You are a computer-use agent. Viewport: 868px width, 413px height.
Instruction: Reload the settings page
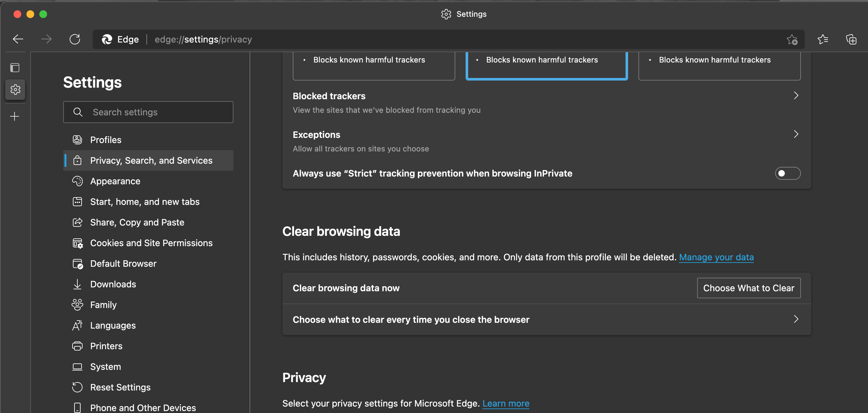(75, 39)
